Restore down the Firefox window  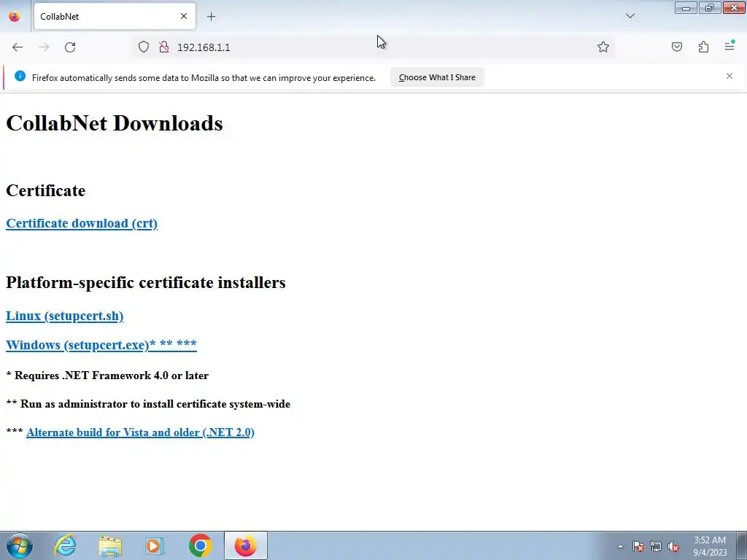pos(709,8)
